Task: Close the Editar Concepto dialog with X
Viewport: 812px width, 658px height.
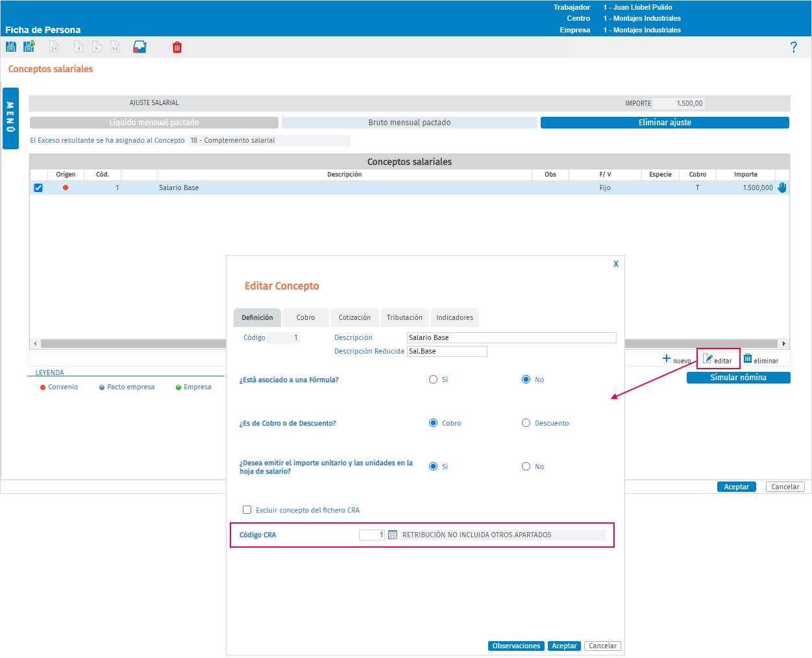Action: [616, 264]
